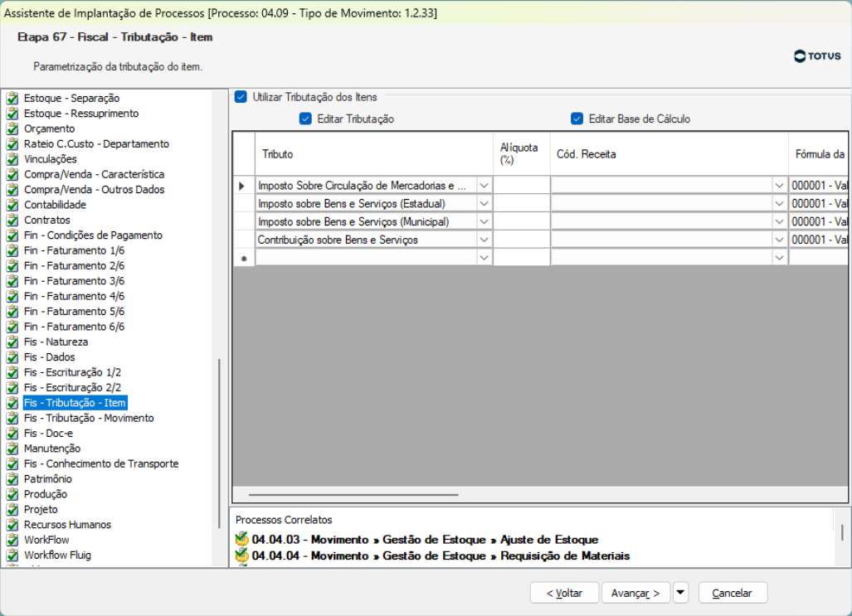Click the check icon beside Fis - Tributação - Item
The image size is (852, 616).
(x=12, y=403)
